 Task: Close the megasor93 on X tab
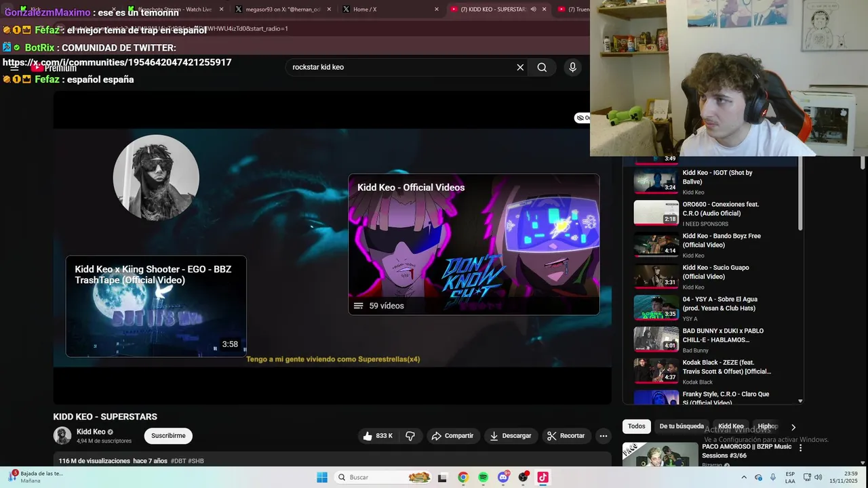330,9
